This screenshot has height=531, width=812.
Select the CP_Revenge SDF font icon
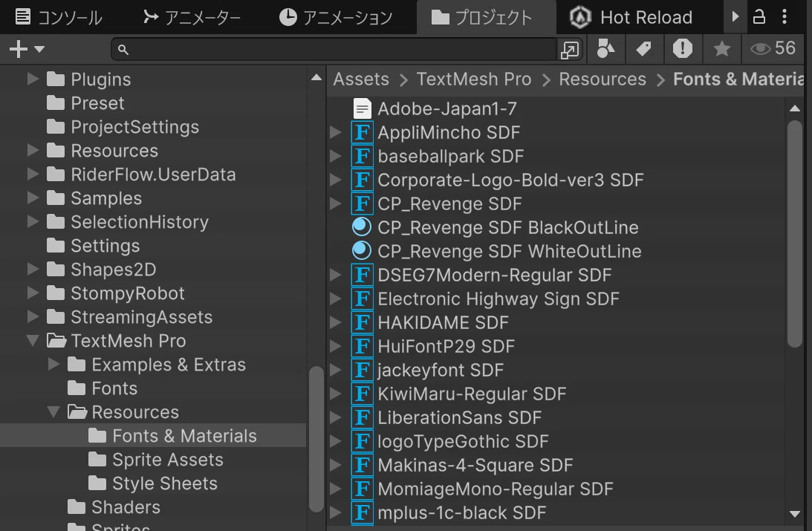coord(362,204)
